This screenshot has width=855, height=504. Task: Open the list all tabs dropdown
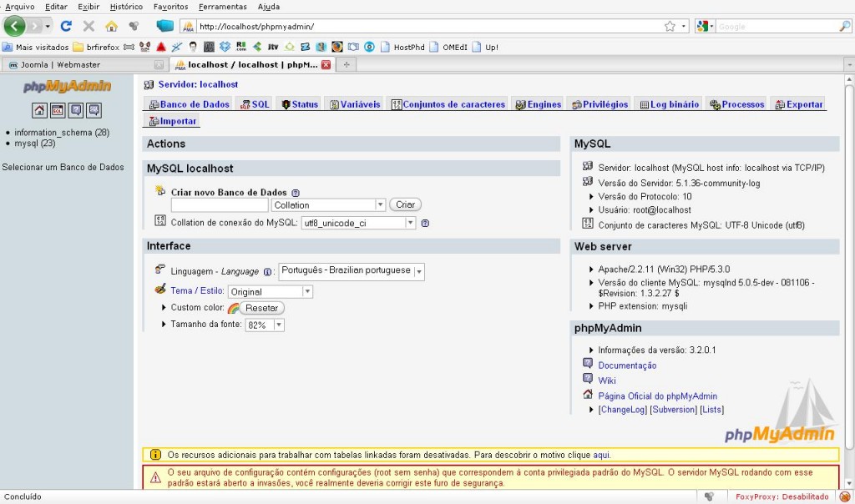click(x=849, y=65)
